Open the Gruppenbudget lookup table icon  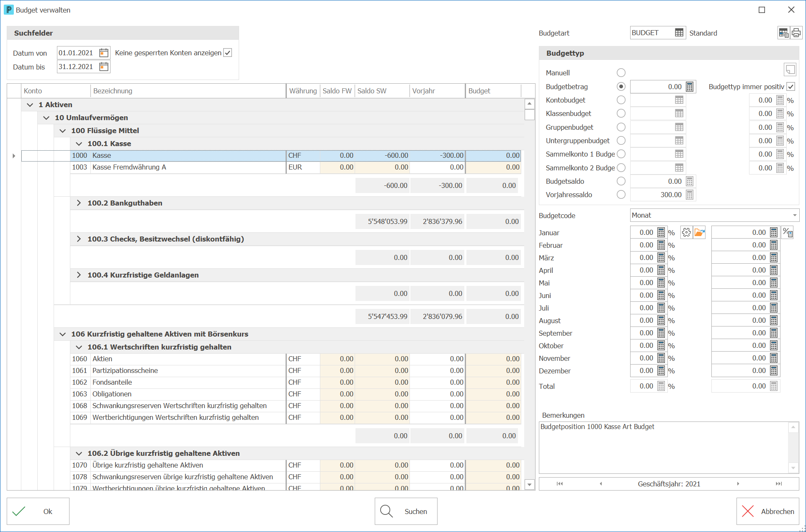tap(679, 127)
